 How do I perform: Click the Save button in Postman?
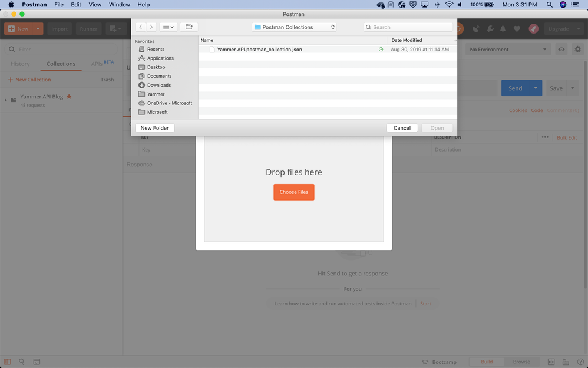point(556,88)
